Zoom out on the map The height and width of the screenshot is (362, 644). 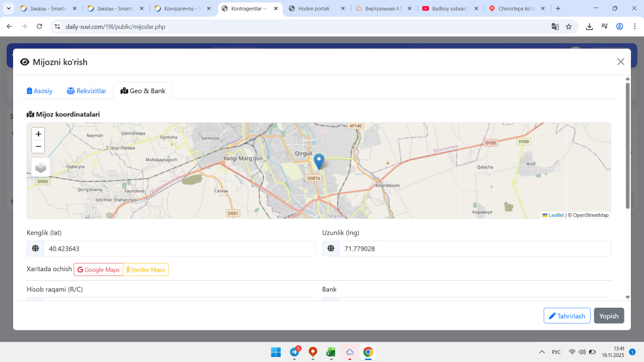tap(38, 147)
